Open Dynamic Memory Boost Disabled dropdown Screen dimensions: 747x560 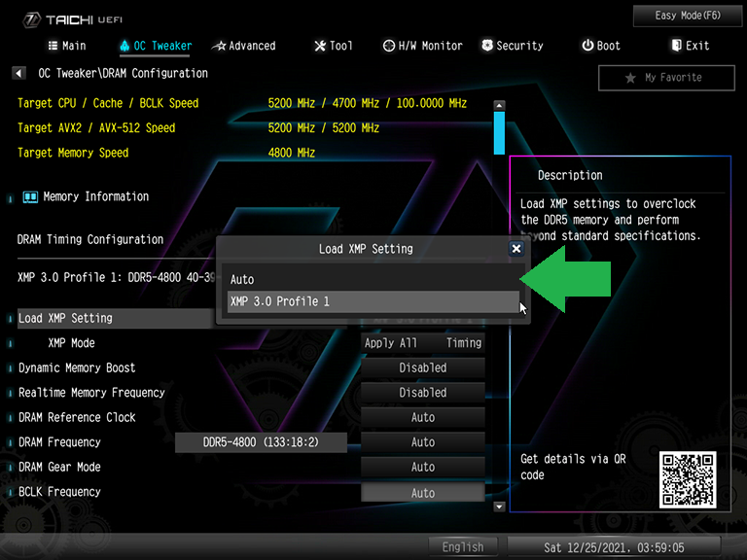[422, 368]
